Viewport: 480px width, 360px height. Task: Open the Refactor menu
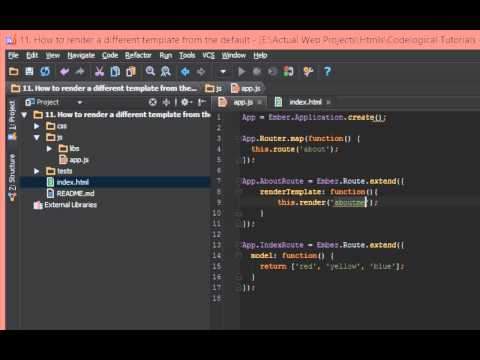(138, 55)
